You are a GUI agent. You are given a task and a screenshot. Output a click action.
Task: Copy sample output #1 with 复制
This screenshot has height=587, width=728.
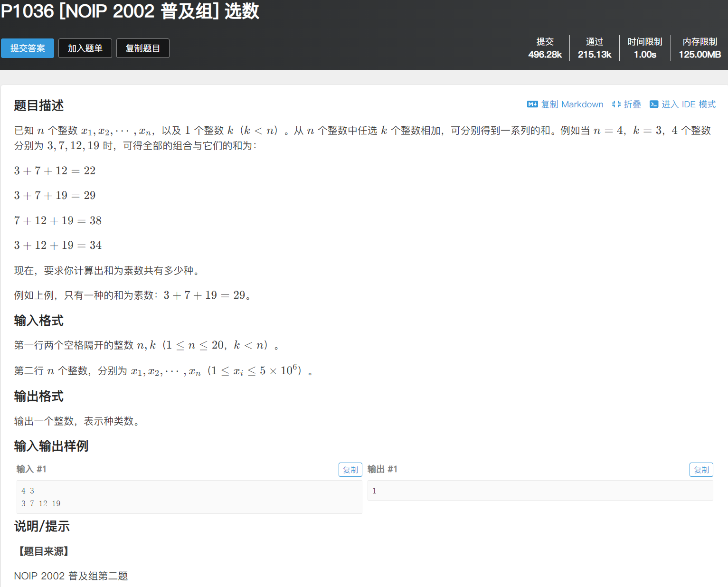point(701,470)
